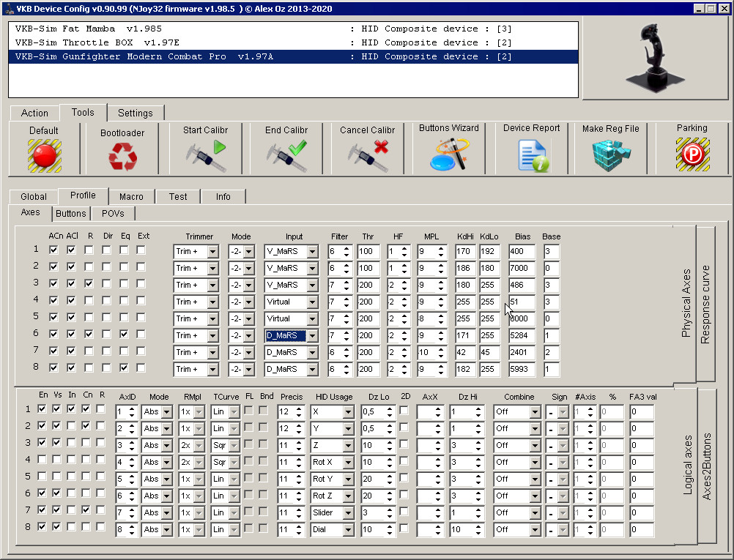Click Precis stepper for logical axis 1
This screenshot has height=560, width=734.
[299, 411]
